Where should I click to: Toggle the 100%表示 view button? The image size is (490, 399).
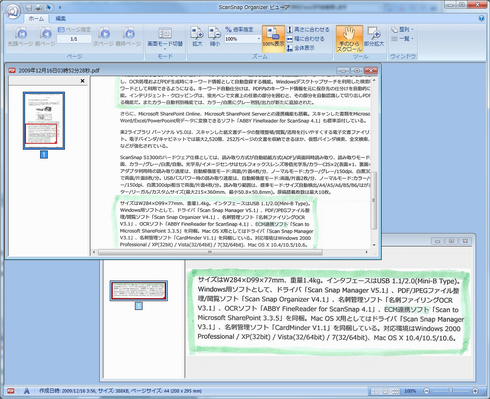273,39
